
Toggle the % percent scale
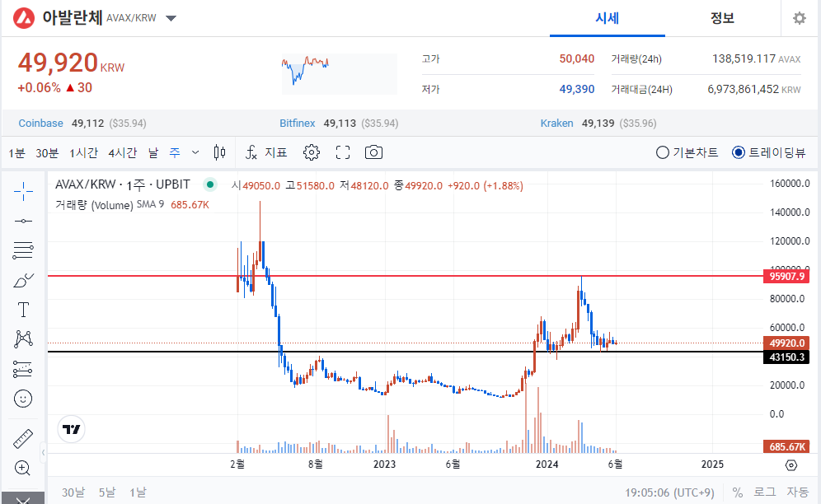tap(738, 492)
